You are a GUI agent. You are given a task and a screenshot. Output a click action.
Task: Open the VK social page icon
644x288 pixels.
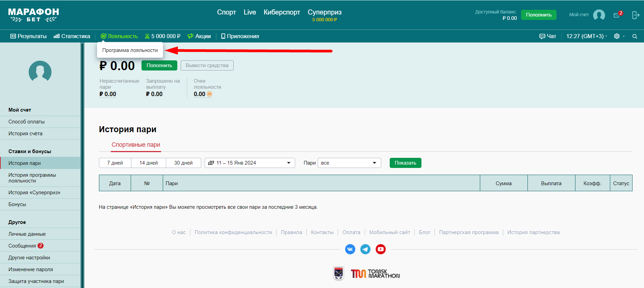pyautogui.click(x=350, y=249)
